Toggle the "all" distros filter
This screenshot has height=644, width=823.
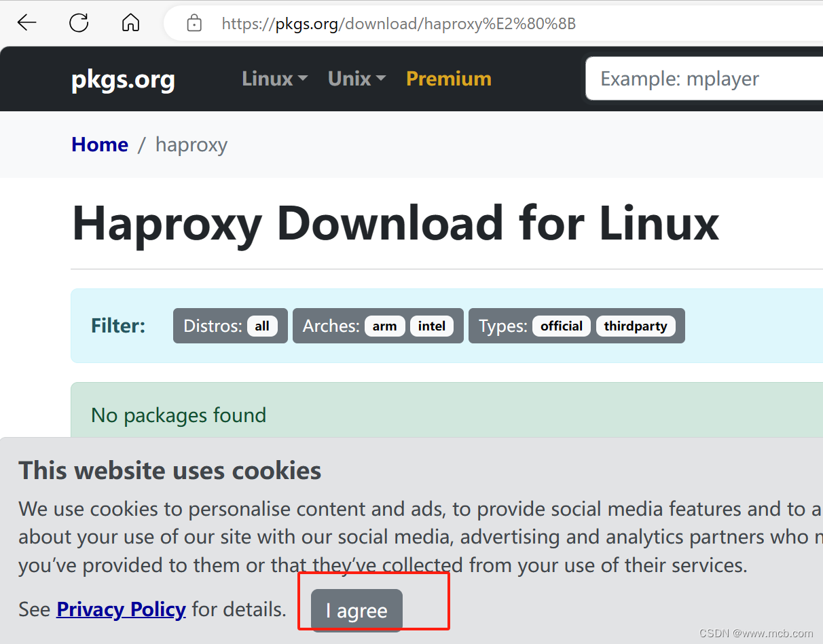[262, 326]
